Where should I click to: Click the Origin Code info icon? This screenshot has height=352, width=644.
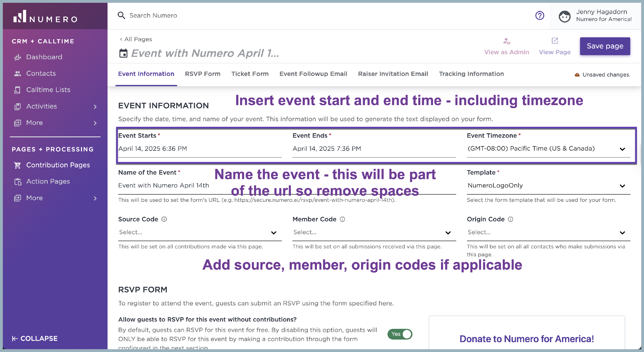point(510,219)
